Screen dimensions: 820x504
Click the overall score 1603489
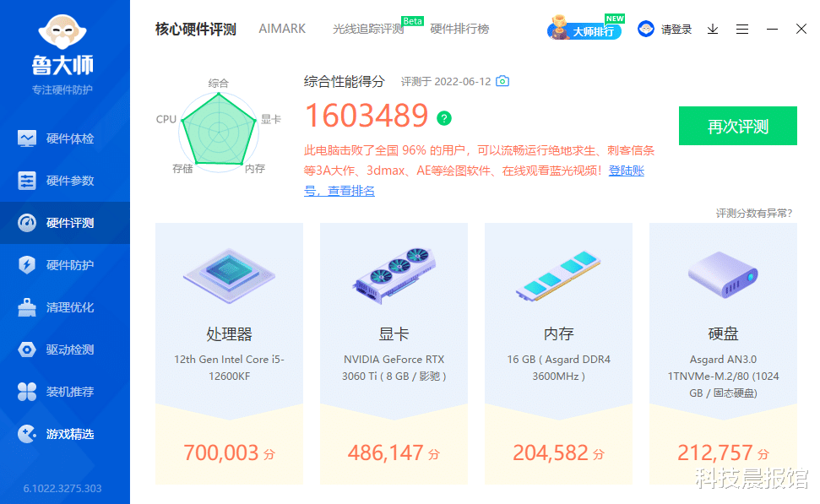[366, 116]
